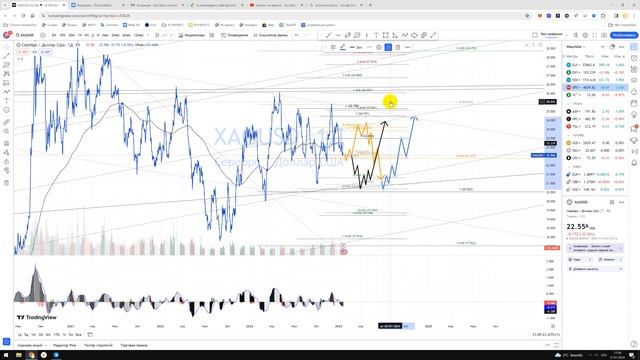
Task: Pick the favorite text tool in top bar
Action: tap(376, 36)
